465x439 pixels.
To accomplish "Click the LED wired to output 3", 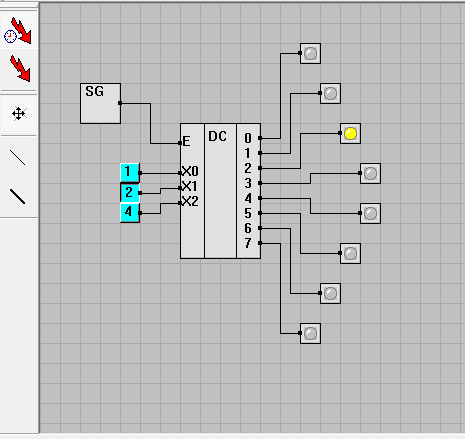I will coord(370,173).
